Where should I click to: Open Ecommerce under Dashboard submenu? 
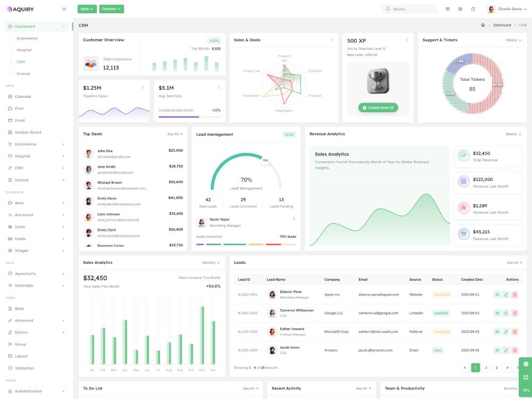point(27,38)
